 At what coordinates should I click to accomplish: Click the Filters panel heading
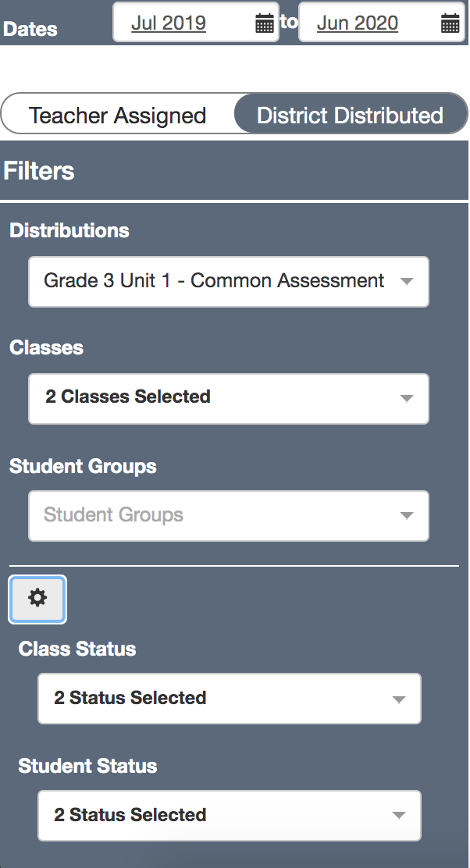[x=39, y=171]
